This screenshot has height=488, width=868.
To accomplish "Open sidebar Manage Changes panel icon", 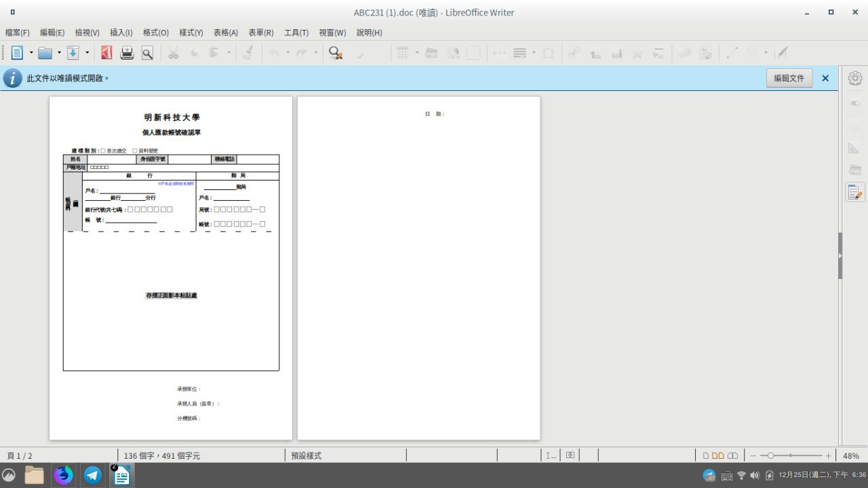I will coord(855,192).
